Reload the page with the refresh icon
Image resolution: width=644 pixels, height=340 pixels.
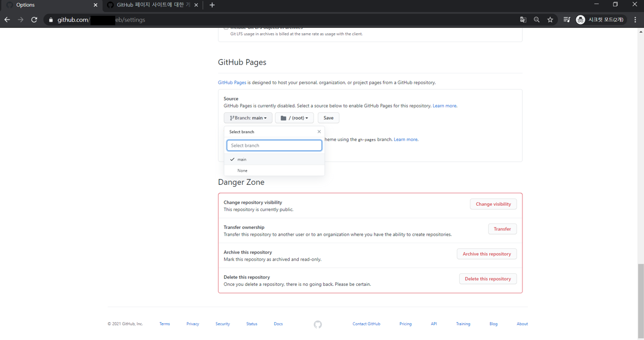(34, 20)
